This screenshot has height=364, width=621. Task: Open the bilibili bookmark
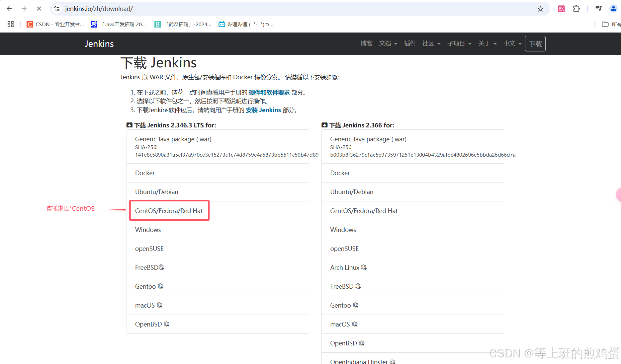(246, 24)
